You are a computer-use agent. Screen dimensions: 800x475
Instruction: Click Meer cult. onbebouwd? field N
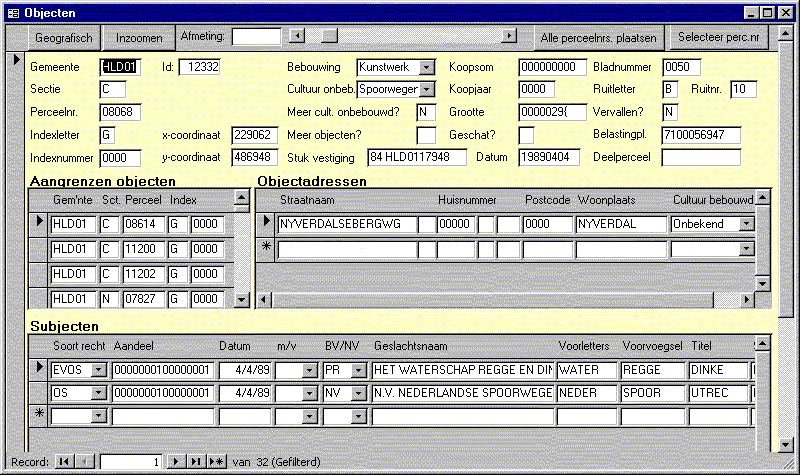(426, 112)
